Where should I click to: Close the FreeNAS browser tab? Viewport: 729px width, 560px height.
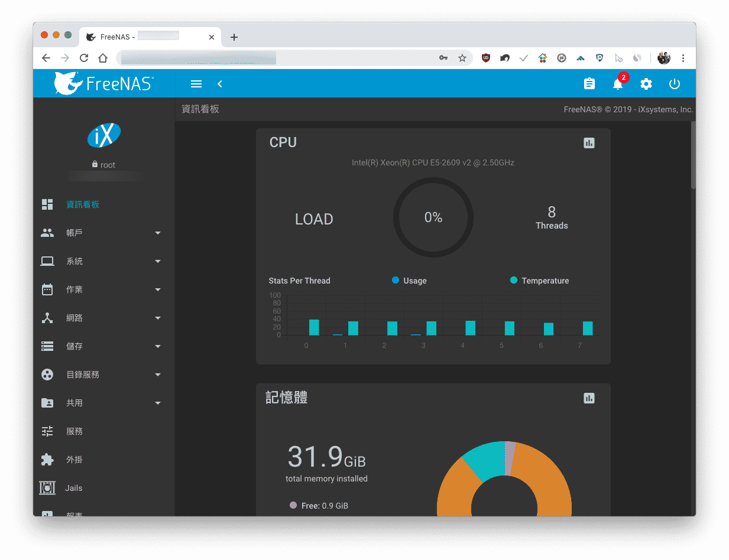[x=212, y=37]
